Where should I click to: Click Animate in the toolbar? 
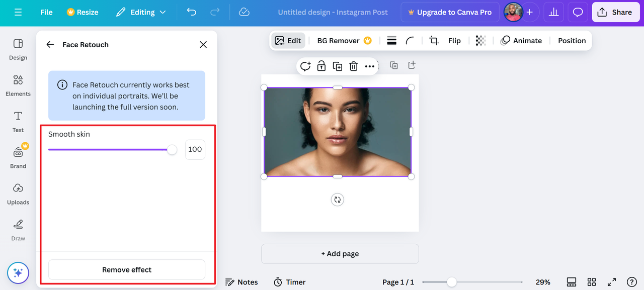point(521,41)
